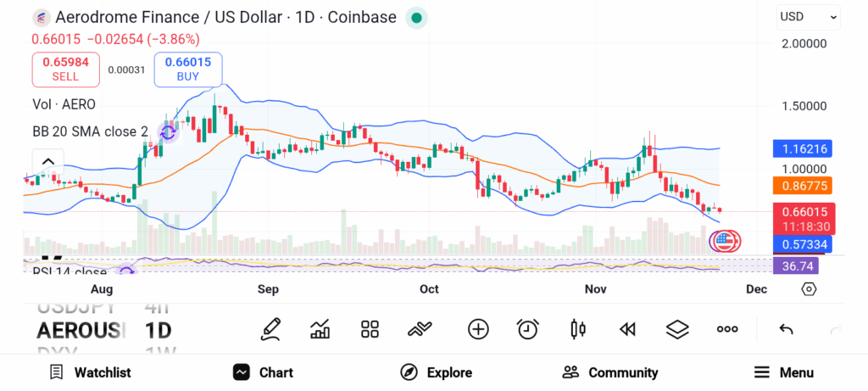Open the USD currency dropdown
Viewport: 868px width, 391px height.
click(809, 16)
